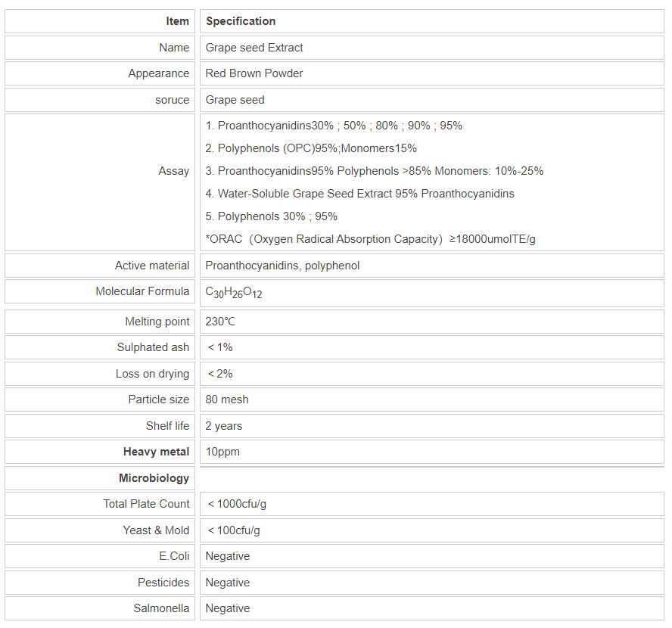Click the ORAC absorption capacity line
The width and height of the screenshot is (672, 628).
pos(370,239)
